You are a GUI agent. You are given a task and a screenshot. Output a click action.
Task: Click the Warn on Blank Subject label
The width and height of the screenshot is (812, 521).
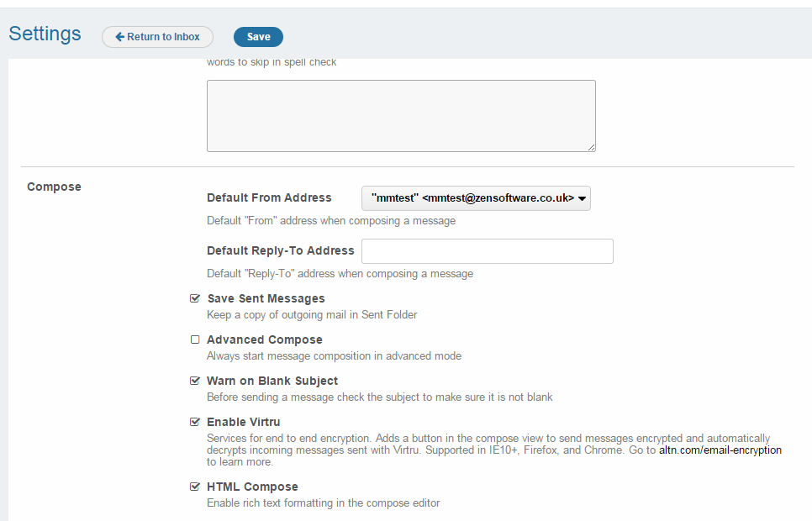coord(272,381)
